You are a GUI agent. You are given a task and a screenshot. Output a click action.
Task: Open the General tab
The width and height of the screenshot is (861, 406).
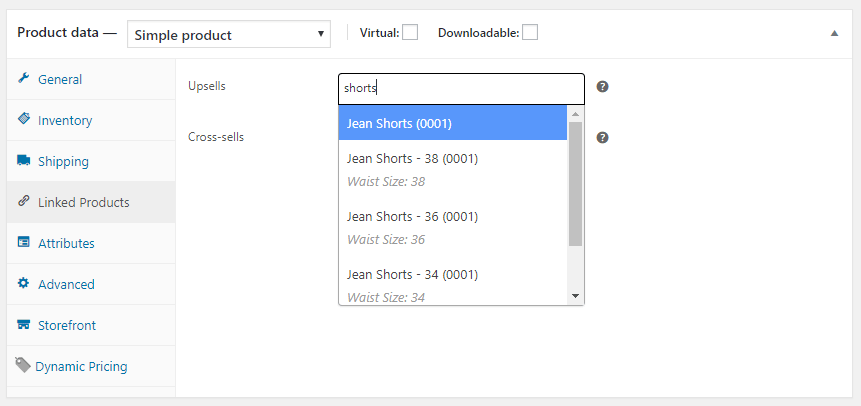(91, 79)
